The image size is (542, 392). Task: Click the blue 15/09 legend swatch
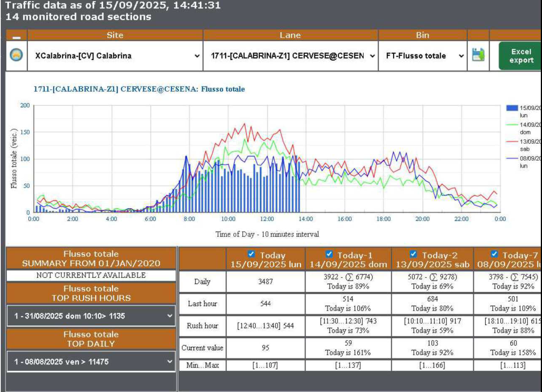(x=512, y=108)
